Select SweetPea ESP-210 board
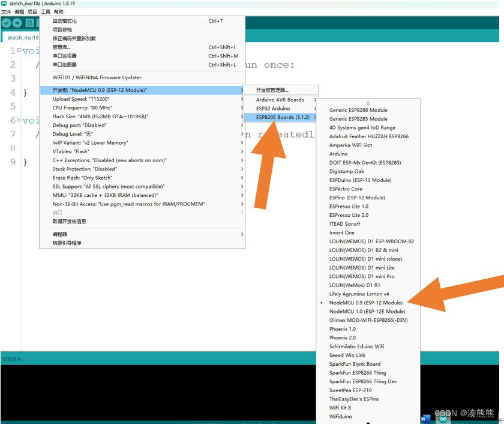Screen dimensions: 504x424 tap(368, 390)
